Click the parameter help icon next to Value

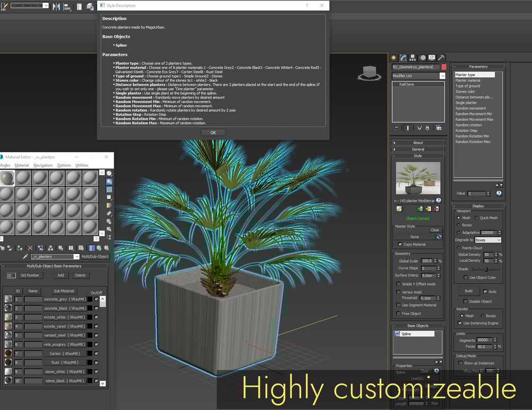coord(499,193)
